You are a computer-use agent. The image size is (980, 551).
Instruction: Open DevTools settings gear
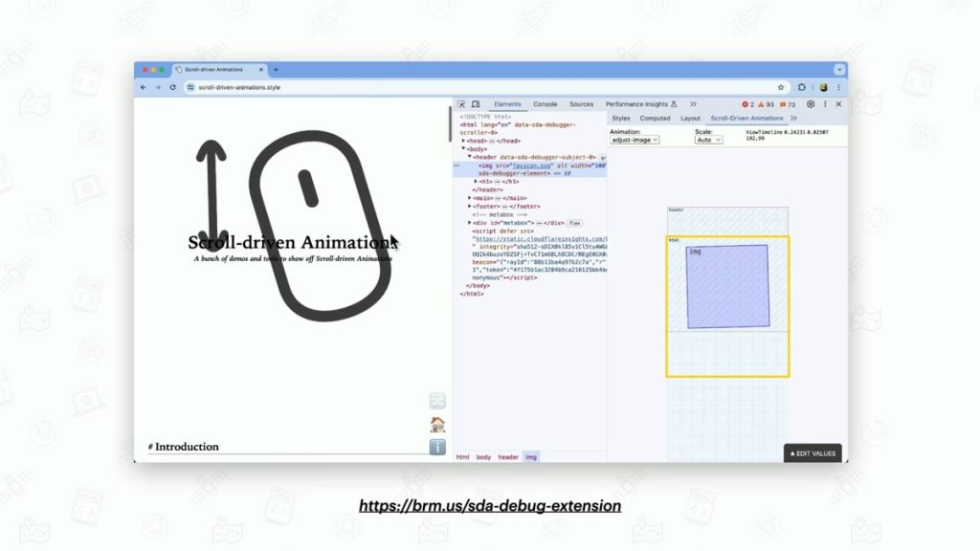click(809, 103)
